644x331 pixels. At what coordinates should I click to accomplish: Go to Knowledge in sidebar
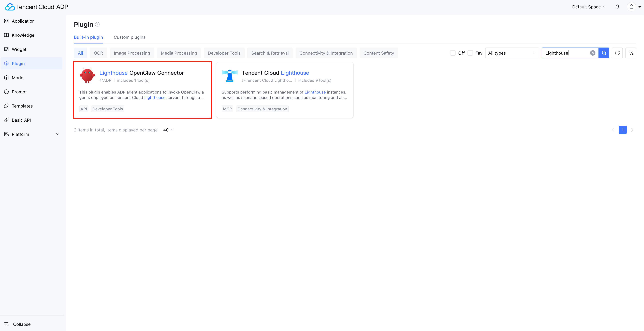[x=23, y=35]
